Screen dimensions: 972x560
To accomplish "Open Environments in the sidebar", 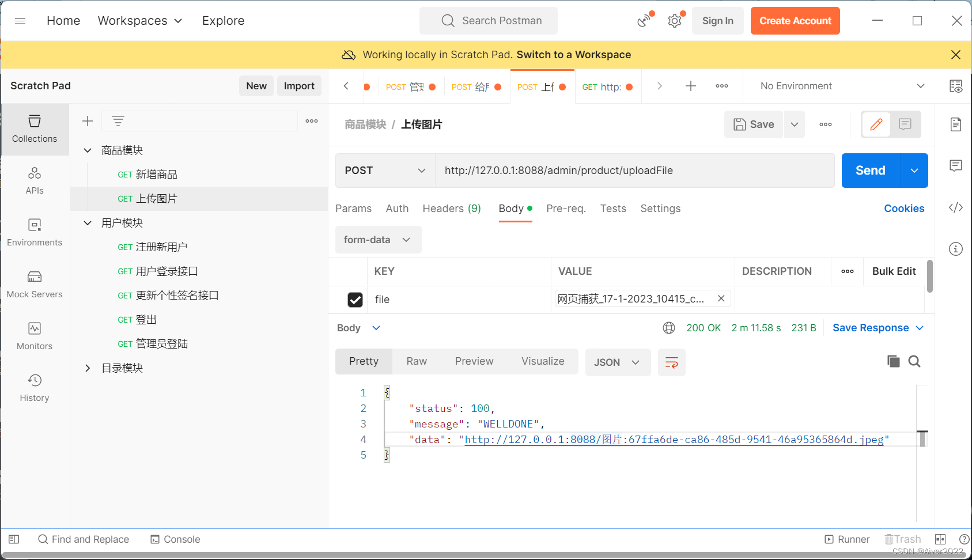I will pos(35,233).
